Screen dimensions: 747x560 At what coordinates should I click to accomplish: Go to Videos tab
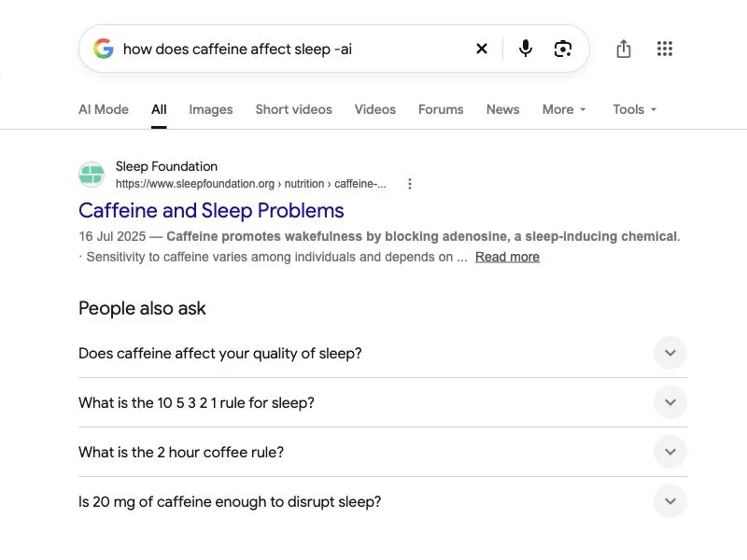[375, 109]
